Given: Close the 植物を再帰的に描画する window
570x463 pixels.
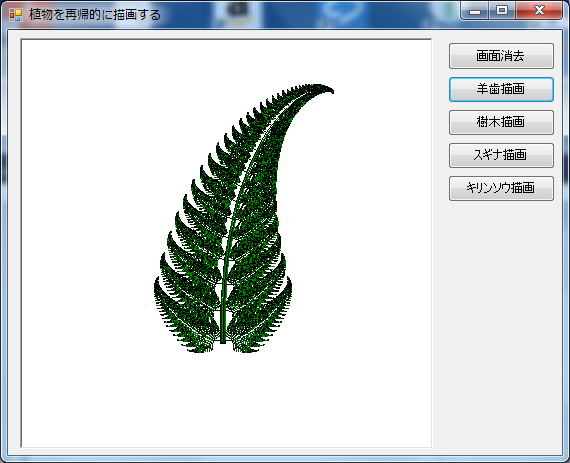Looking at the screenshot, I should pyautogui.click(x=539, y=11).
